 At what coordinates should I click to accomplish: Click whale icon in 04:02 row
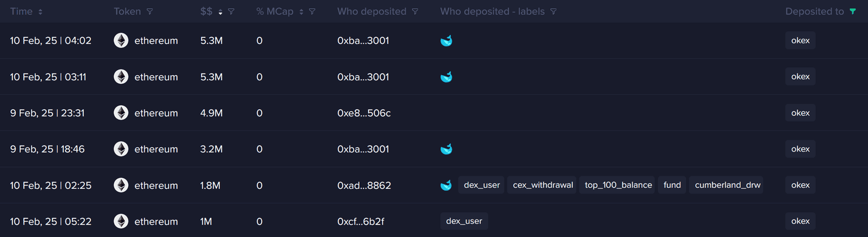(x=446, y=41)
